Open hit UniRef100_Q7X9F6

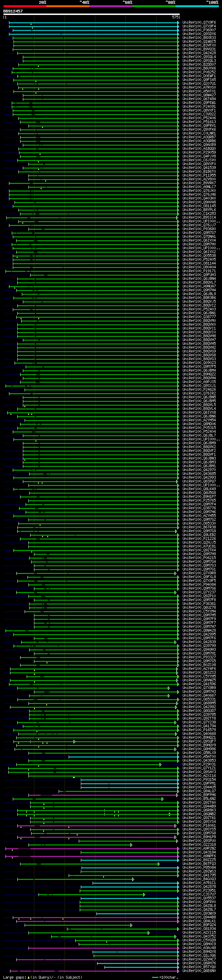(199, 23)
